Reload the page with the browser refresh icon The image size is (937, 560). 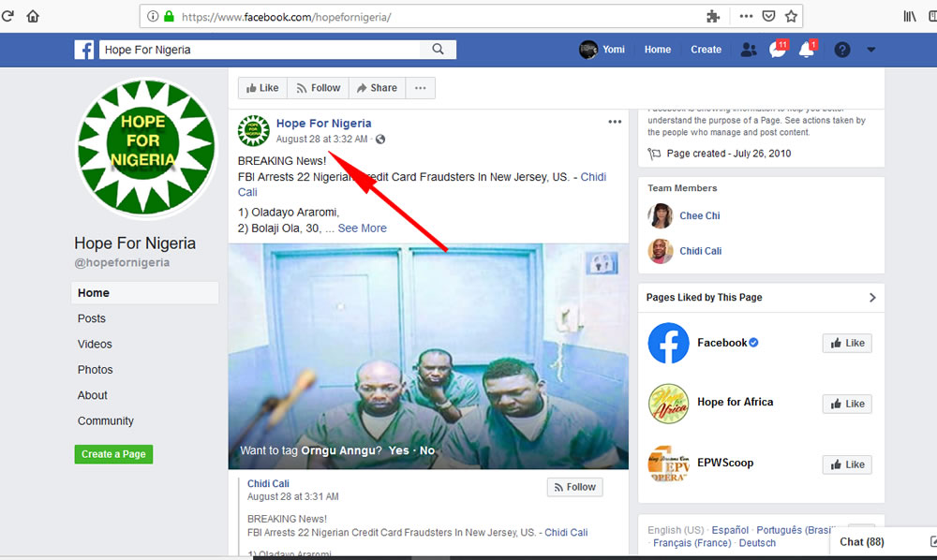(x=7, y=16)
